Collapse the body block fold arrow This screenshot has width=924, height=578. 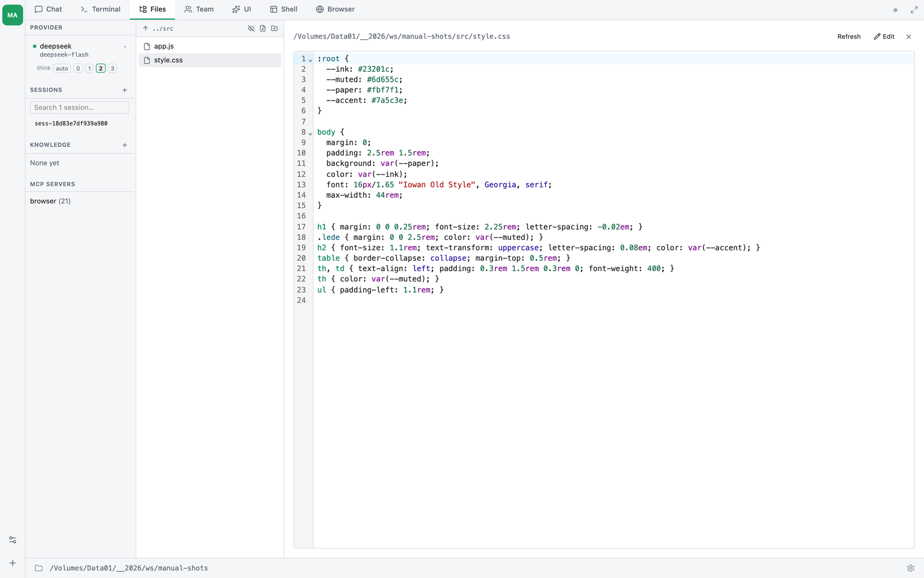point(311,134)
